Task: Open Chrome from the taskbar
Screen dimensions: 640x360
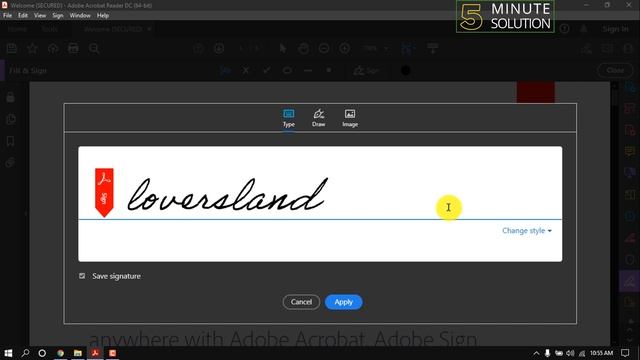Action: [60, 353]
